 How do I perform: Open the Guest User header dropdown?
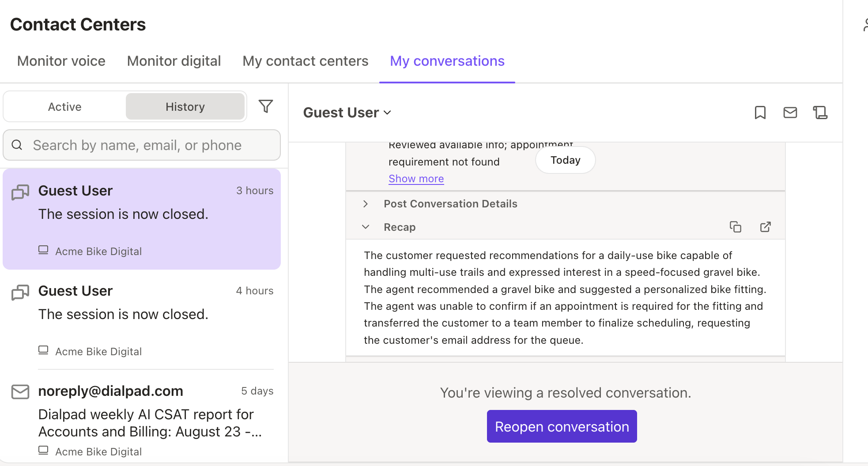point(347,113)
